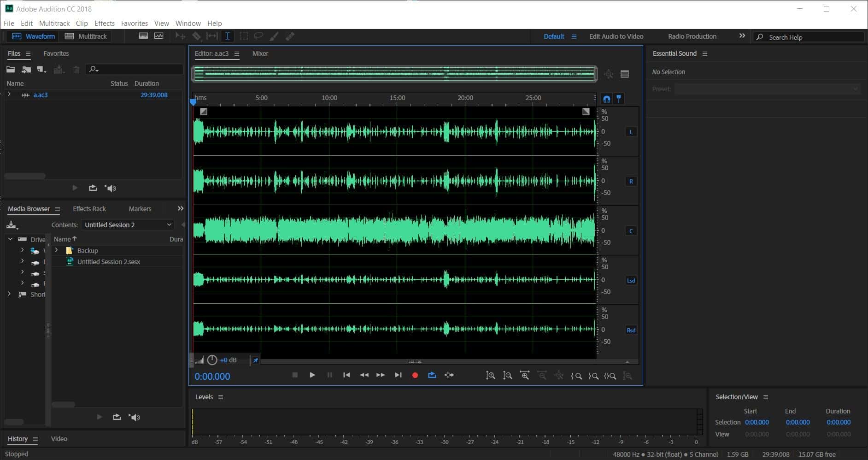868x460 pixels.
Task: Switch to the Effects Rack tab
Action: [89, 209]
